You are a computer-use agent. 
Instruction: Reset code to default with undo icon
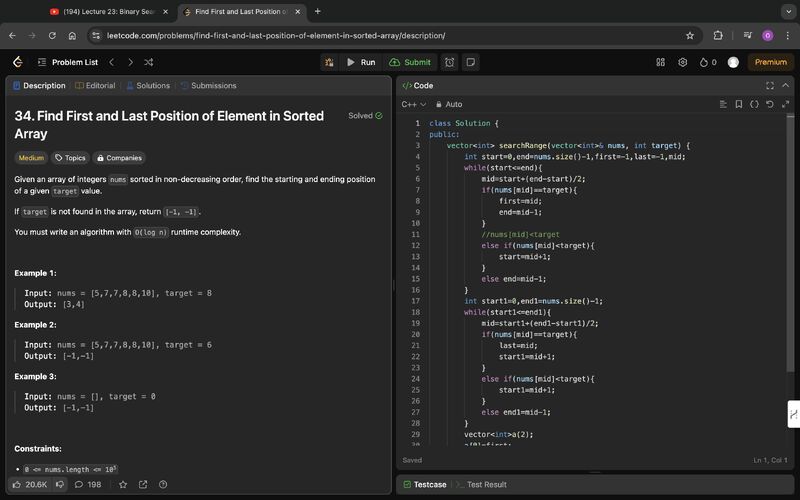(770, 104)
